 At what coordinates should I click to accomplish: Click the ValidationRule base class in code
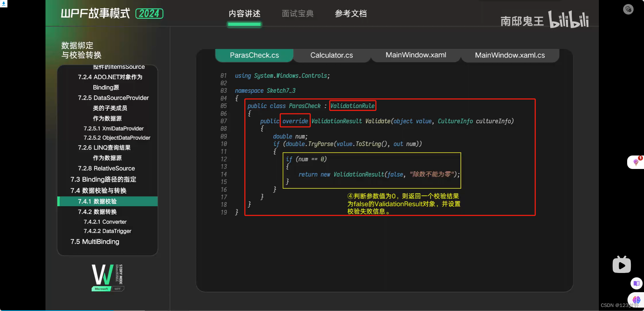click(x=352, y=106)
